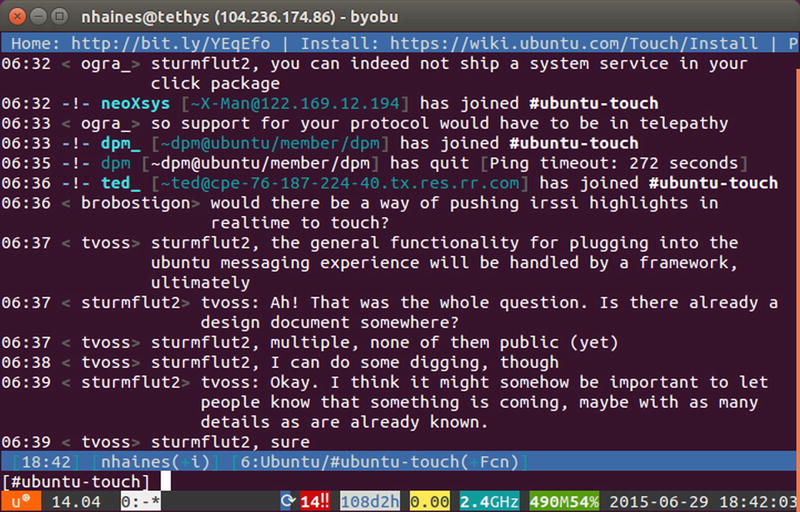The width and height of the screenshot is (800, 512).
Task: Click the 0:-* byobu window tab
Action: [x=140, y=502]
